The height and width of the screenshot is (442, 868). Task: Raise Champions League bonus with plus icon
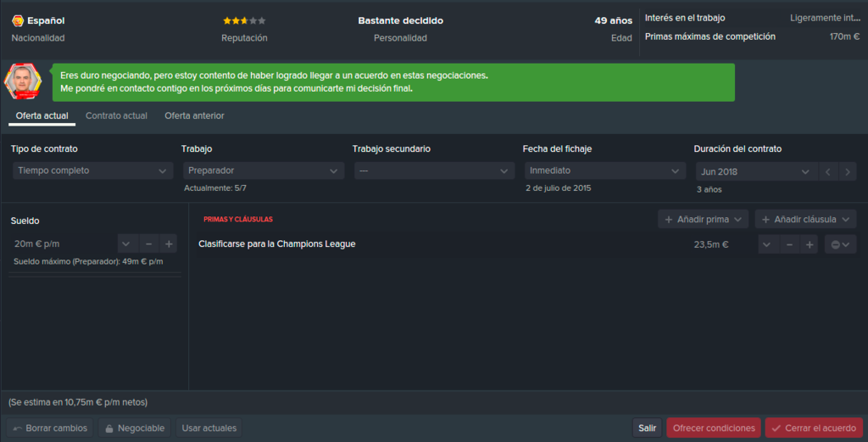[x=810, y=244]
